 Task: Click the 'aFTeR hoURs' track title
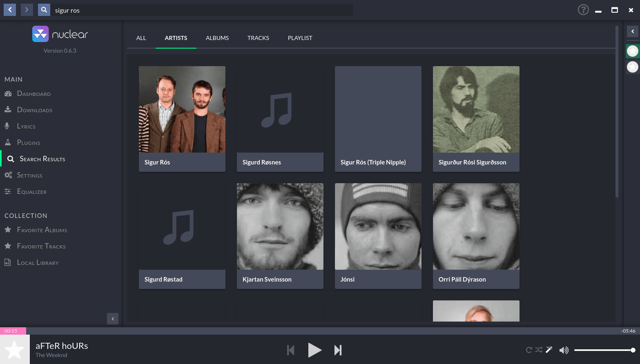pos(62,346)
